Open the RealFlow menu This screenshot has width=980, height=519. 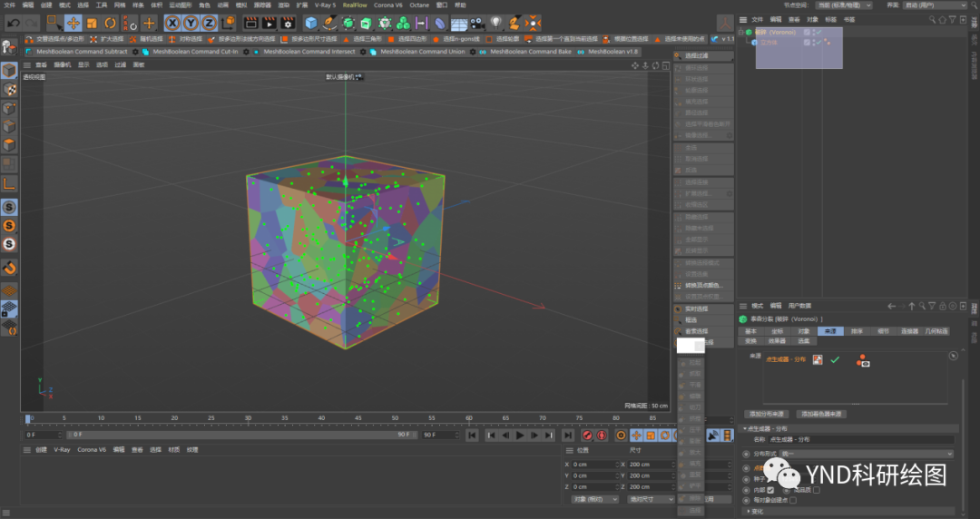click(x=355, y=5)
